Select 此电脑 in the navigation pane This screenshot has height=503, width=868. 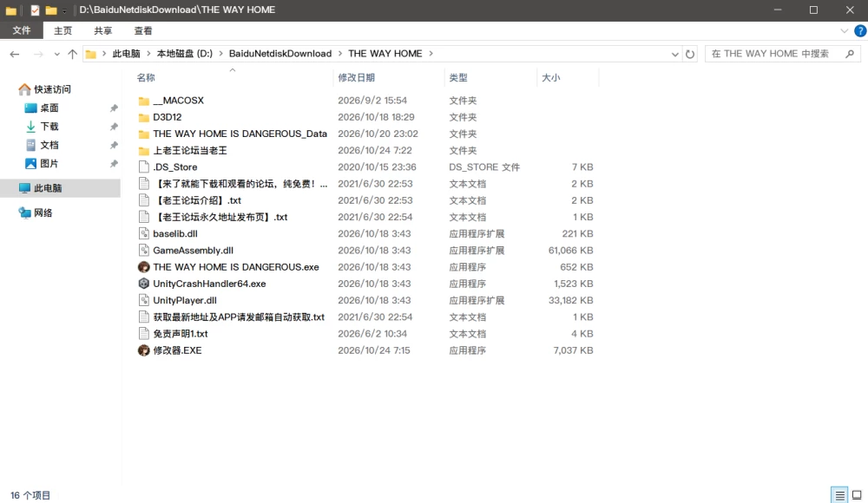[60, 188]
